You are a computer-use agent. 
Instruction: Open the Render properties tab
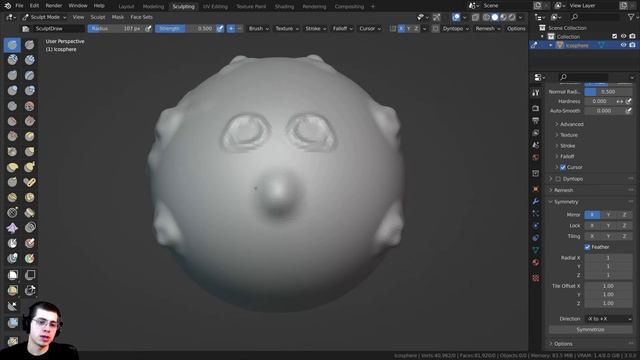[x=536, y=108]
